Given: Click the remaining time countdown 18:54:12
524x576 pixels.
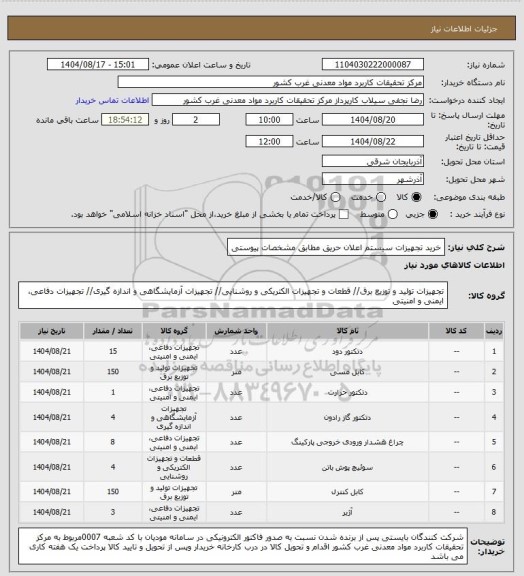Looking at the screenshot, I should click(x=125, y=120).
